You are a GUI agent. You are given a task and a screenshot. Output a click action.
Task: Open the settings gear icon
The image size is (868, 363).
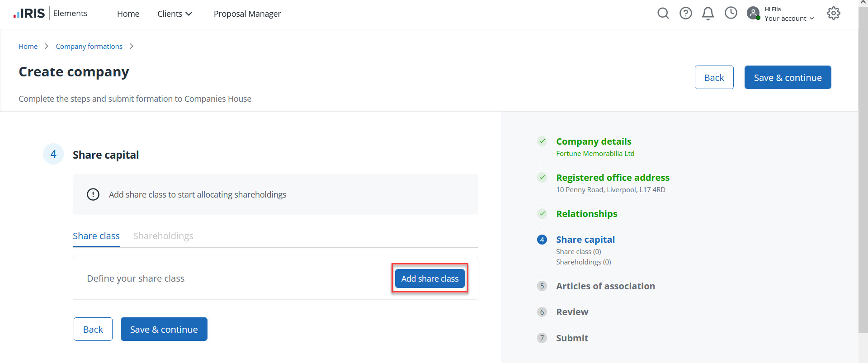tap(833, 14)
